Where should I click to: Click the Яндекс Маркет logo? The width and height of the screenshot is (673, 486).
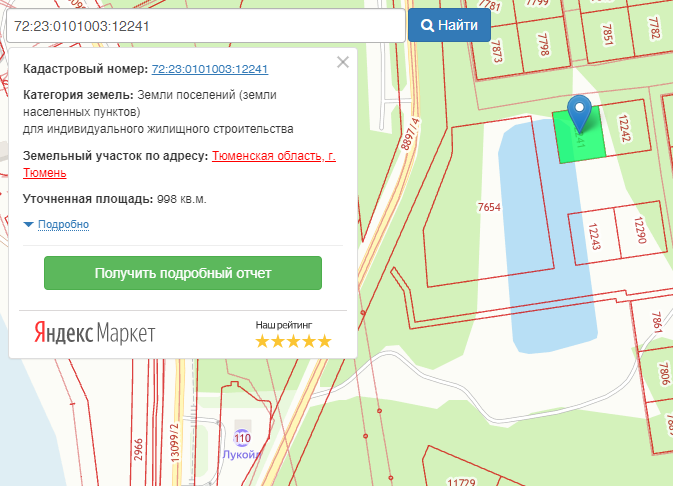click(x=95, y=333)
